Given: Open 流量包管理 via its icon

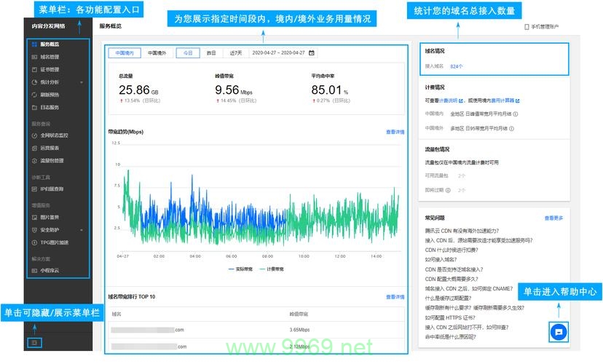Looking at the screenshot, I should pos(35,161).
